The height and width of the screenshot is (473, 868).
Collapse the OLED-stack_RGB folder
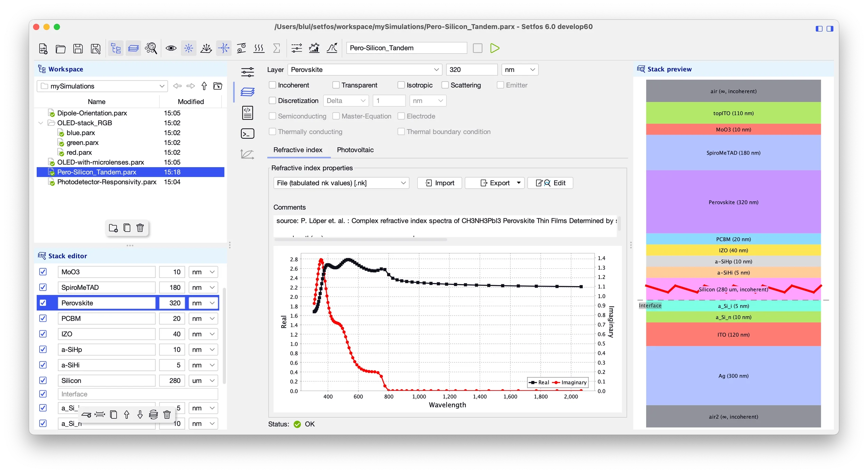click(x=41, y=123)
